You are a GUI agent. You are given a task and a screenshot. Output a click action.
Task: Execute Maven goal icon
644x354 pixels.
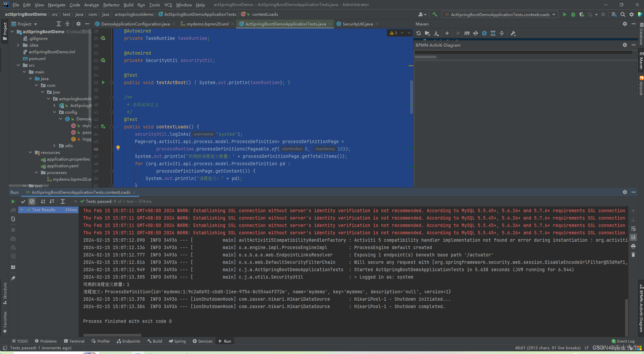coord(467,33)
